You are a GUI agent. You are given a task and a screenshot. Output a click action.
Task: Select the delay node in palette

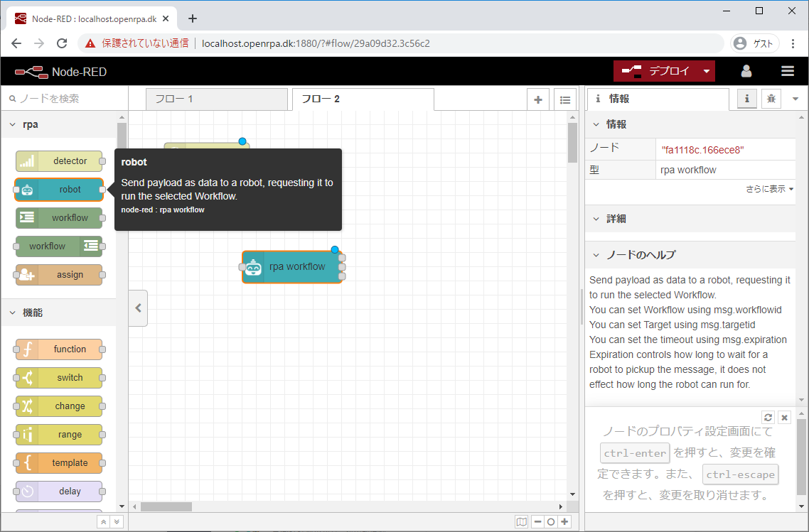coord(59,492)
